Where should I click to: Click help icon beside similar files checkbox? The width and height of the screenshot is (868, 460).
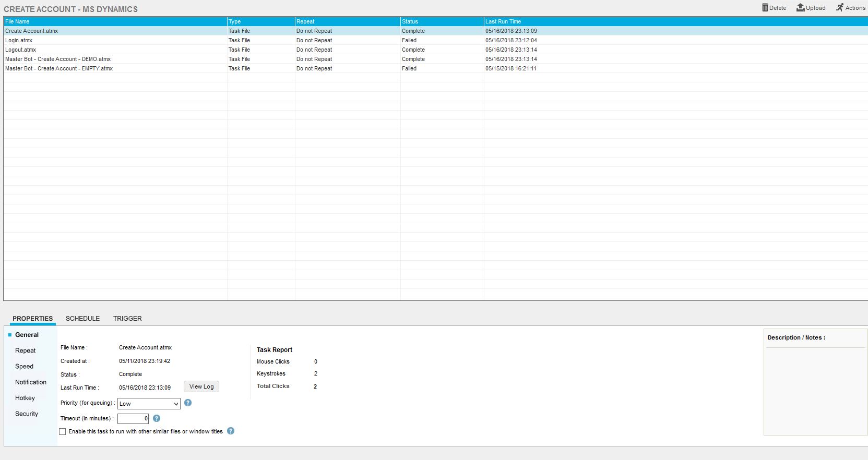pos(231,431)
